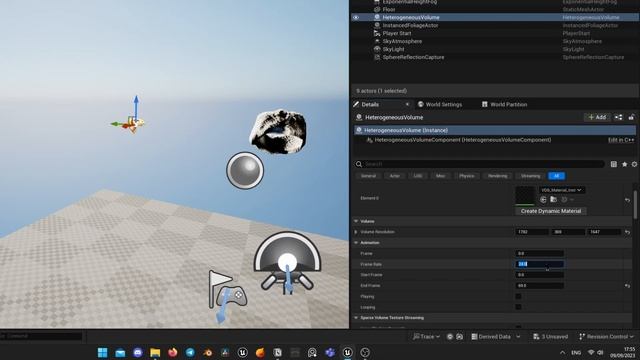This screenshot has width=640, height=360.
Task: Click the End Frame value field
Action: (540, 286)
